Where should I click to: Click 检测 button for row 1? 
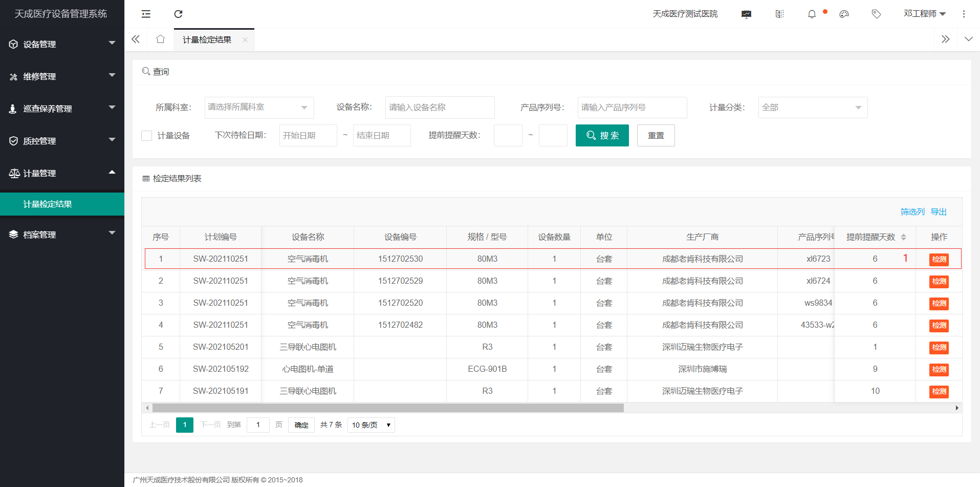click(x=939, y=259)
